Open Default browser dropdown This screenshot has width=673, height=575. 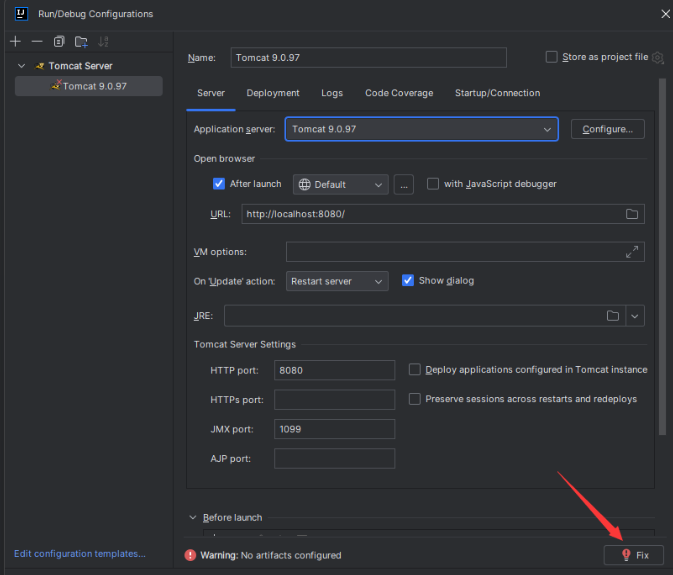point(341,185)
